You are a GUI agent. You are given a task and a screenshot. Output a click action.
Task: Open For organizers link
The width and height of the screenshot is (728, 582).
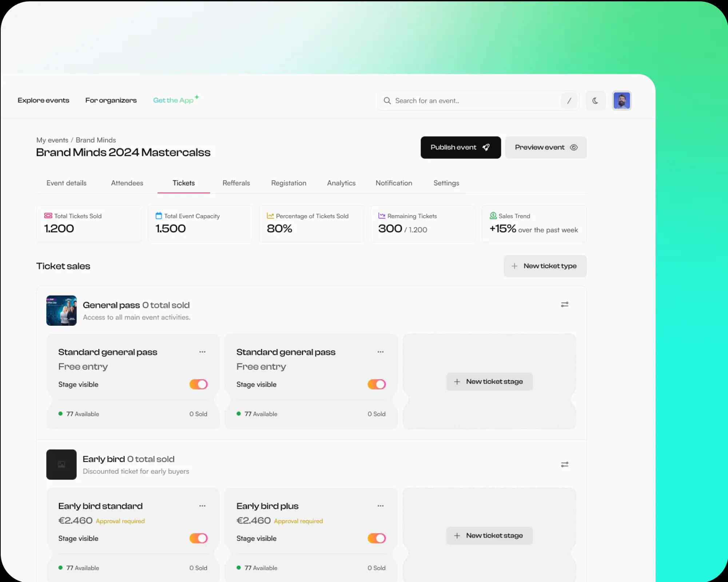[x=111, y=100]
